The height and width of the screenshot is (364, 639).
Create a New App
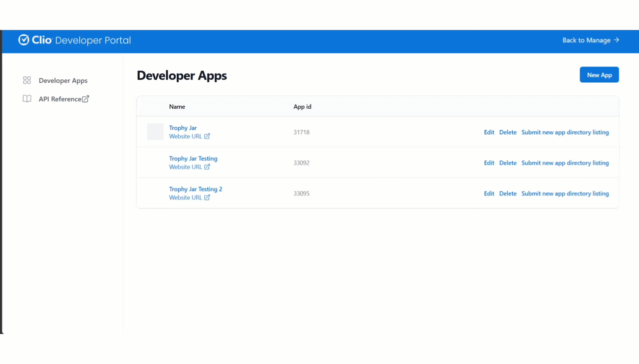click(599, 75)
